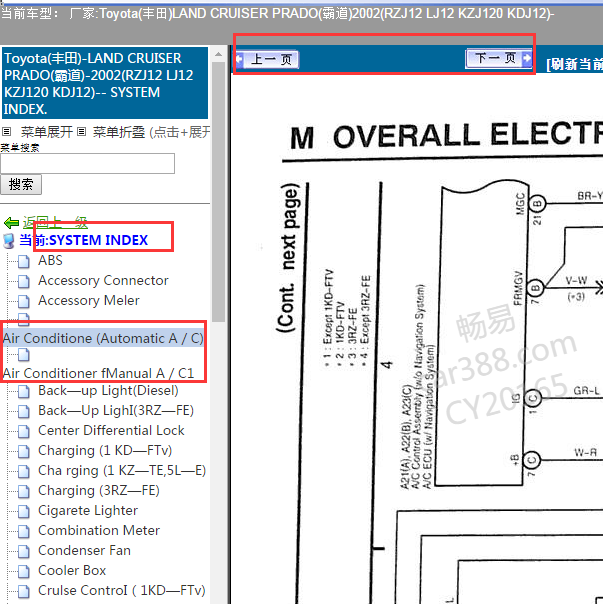Click the 菜单折叠 box icon
The width and height of the screenshot is (603, 604).
81,132
